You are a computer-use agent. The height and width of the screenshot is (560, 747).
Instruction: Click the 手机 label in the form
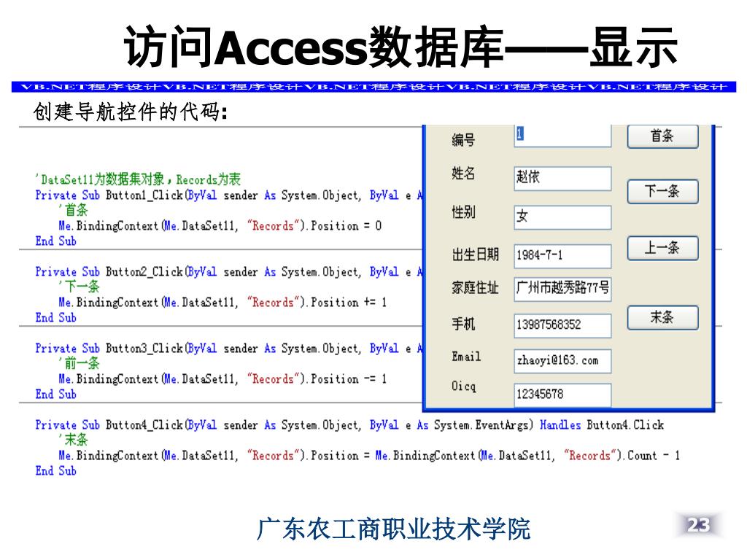pyautogui.click(x=463, y=324)
